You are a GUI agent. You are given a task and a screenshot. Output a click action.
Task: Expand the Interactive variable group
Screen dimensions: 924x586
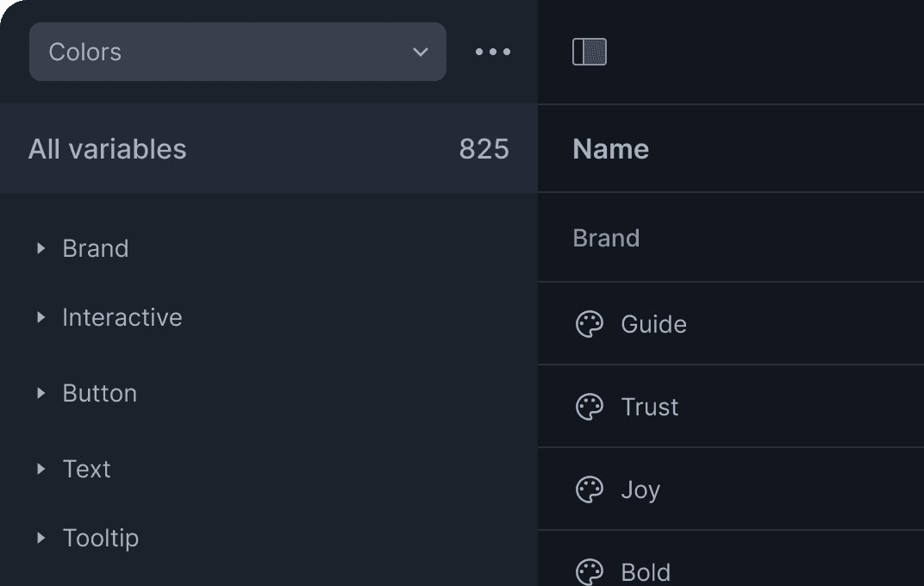click(41, 317)
